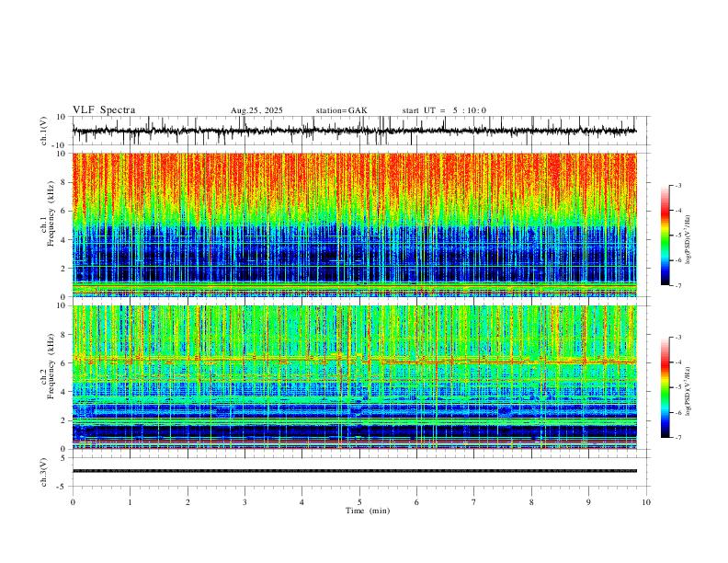Click the upper color bar legend
The height and width of the screenshot is (563, 728).
point(665,236)
